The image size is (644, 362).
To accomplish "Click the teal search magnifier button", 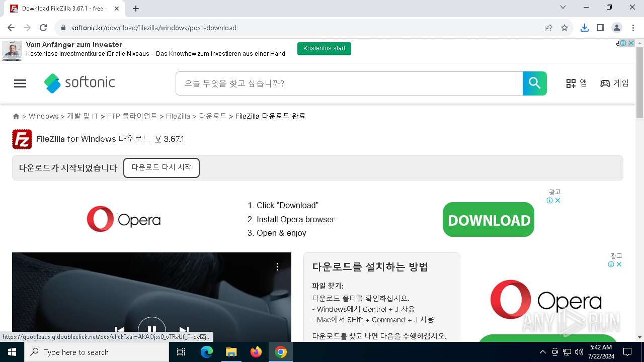I will pyautogui.click(x=535, y=83).
